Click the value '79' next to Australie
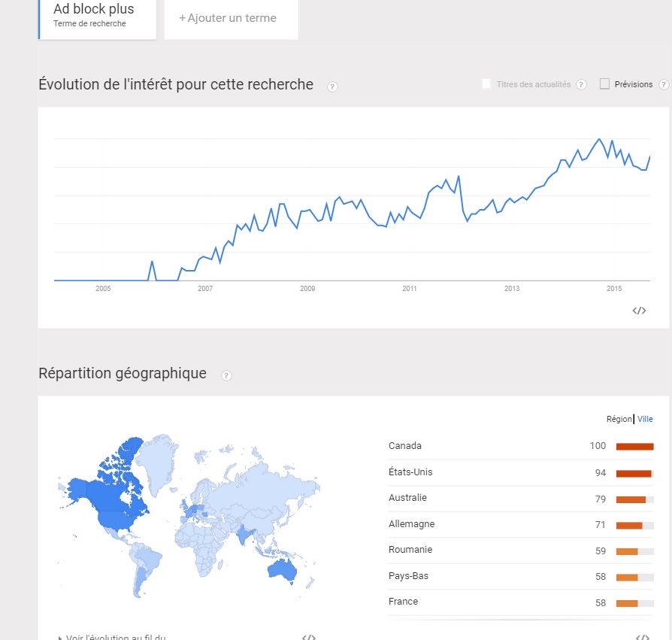The width and height of the screenshot is (672, 640). [x=601, y=499]
